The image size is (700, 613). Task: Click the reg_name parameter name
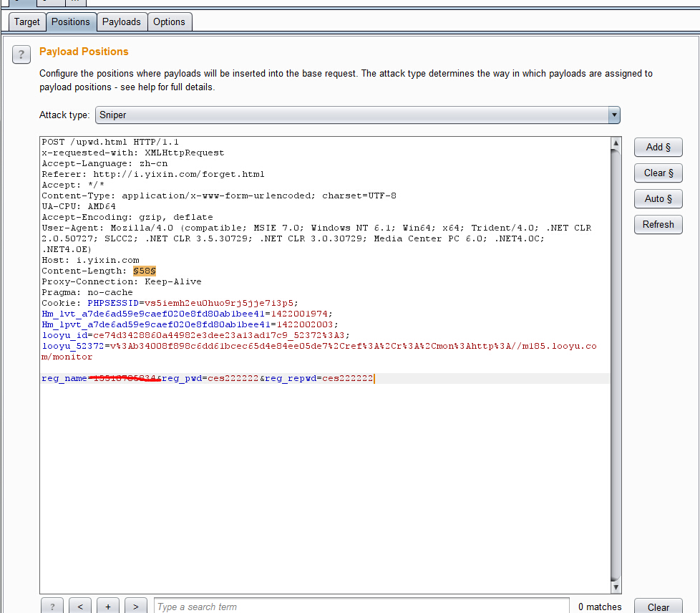(64, 378)
